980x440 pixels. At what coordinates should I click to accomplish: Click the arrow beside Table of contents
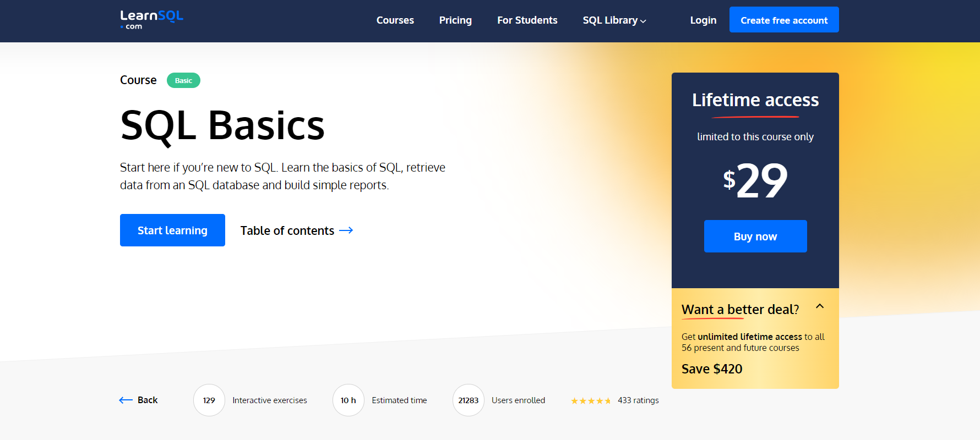click(346, 230)
